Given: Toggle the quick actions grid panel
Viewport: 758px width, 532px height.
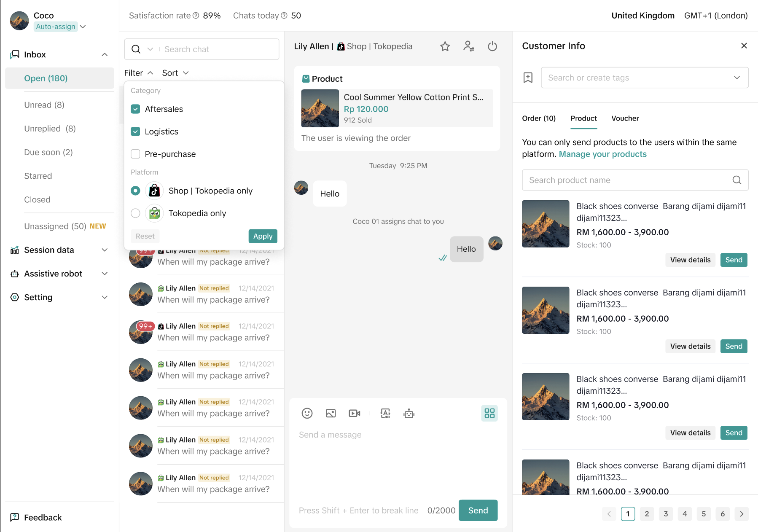Looking at the screenshot, I should (x=489, y=414).
